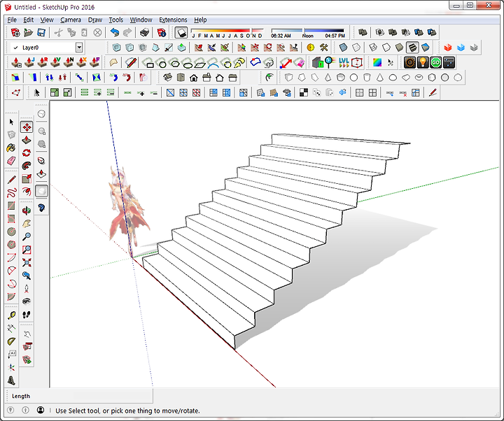Click the credits status bar icon
The image size is (504, 421).
pos(25,410)
